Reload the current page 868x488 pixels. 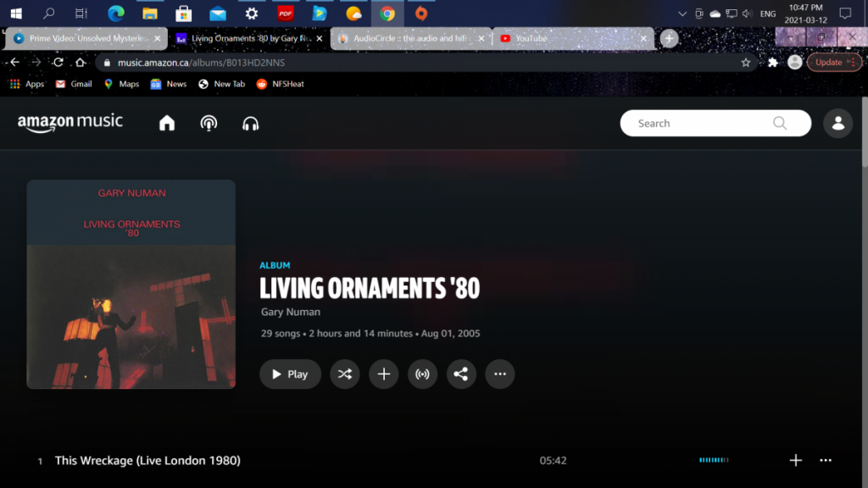[58, 63]
